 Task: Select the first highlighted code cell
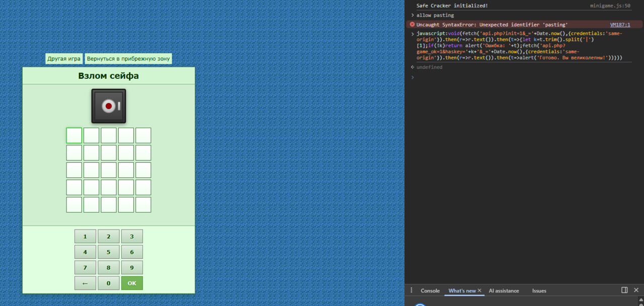click(74, 136)
